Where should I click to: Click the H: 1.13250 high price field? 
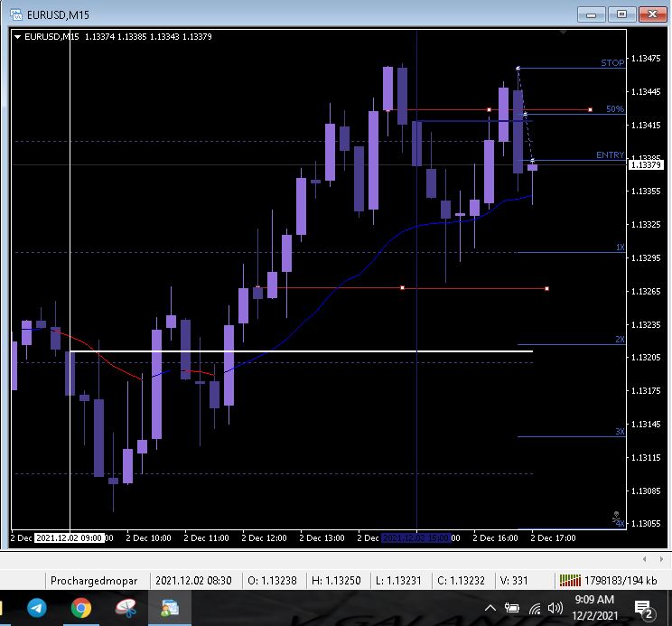[336, 581]
